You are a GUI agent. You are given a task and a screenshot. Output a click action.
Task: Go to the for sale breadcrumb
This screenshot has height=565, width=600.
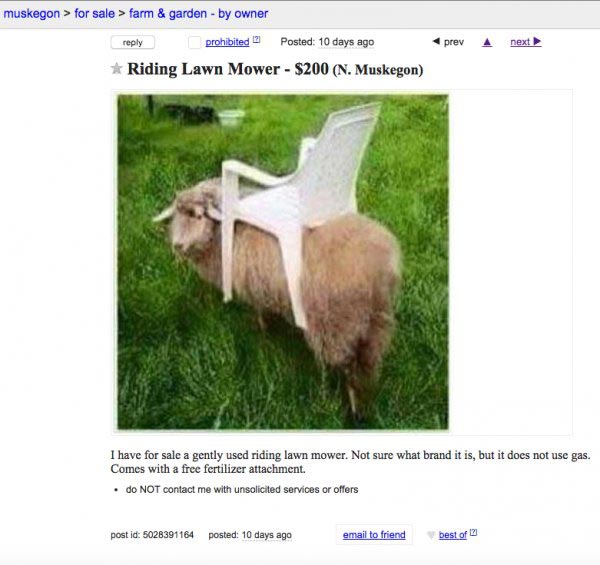tap(95, 13)
